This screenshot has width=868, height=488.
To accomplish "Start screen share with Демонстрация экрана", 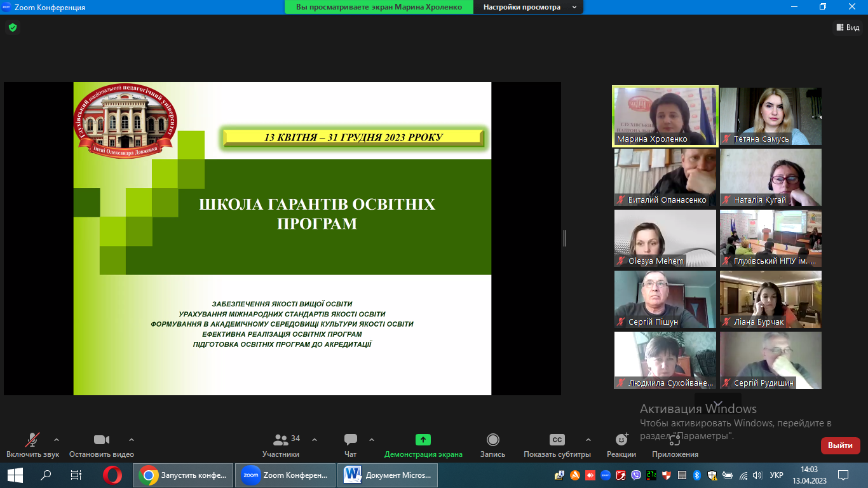I will coord(423,445).
